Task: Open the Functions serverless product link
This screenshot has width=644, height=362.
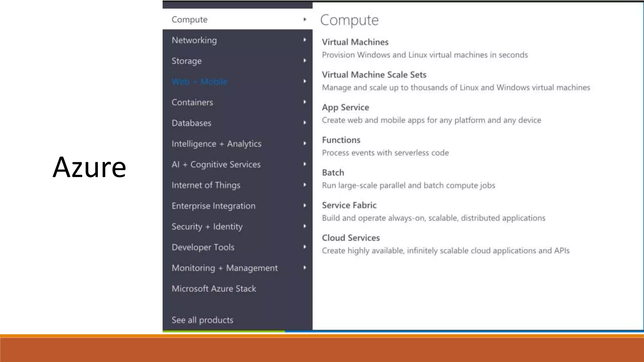Action: pyautogui.click(x=341, y=140)
